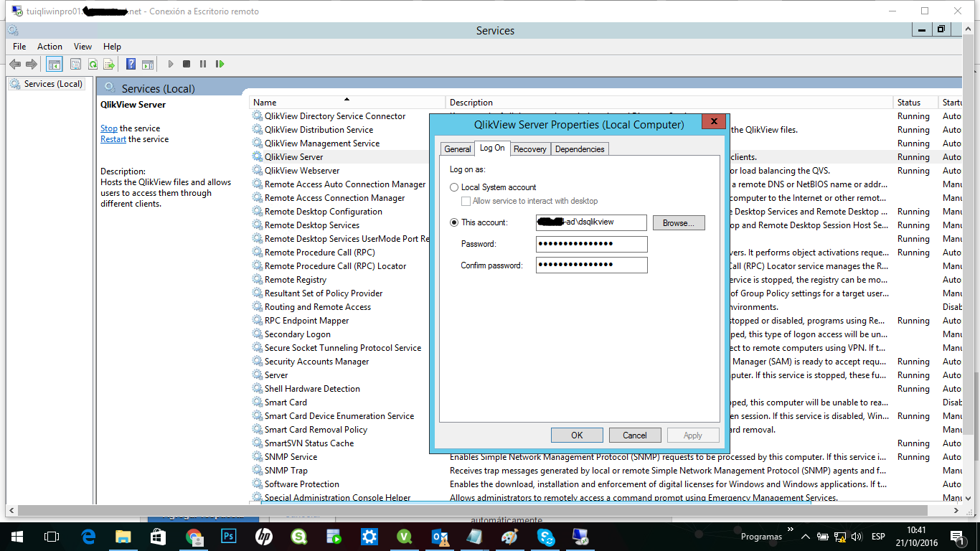Click the Browse... button
This screenshot has height=551, width=980.
click(x=679, y=223)
